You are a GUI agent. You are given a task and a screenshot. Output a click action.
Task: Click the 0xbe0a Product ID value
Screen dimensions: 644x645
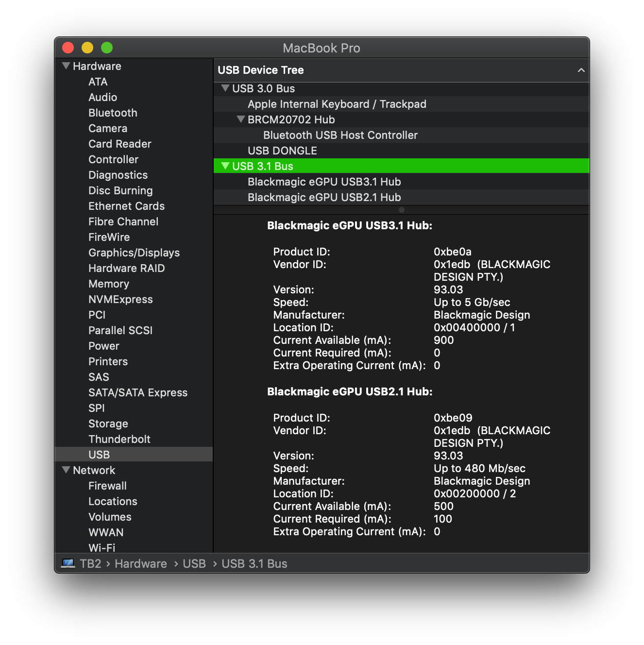click(x=453, y=252)
